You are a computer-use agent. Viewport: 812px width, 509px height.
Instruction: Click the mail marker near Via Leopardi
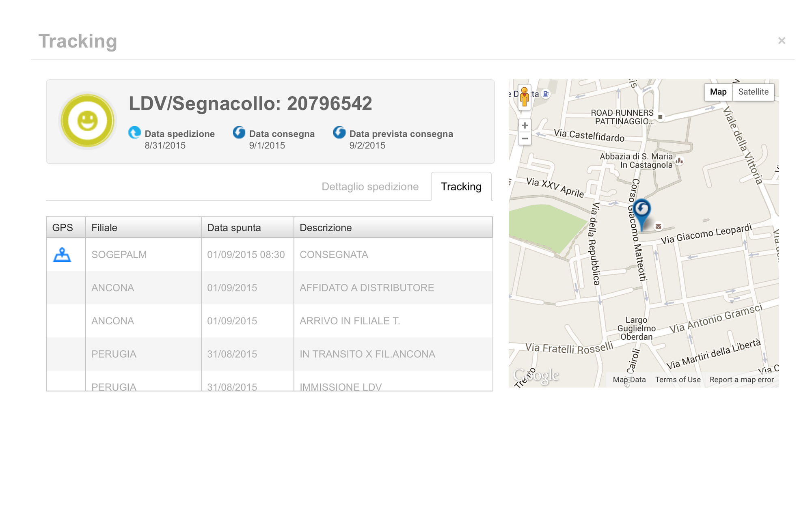pos(658,226)
